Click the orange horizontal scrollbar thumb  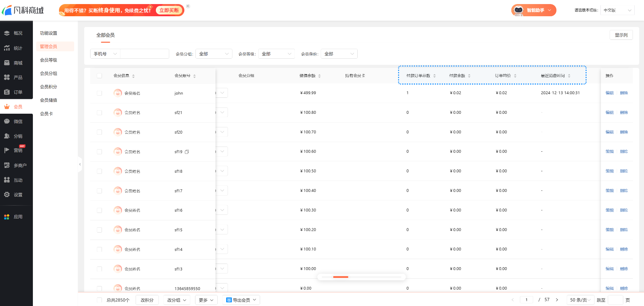pyautogui.click(x=341, y=277)
